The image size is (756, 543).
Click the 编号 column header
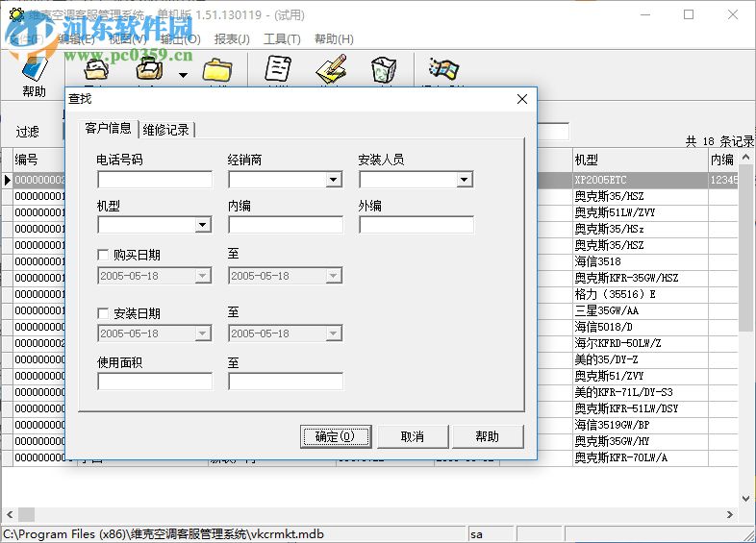pyautogui.click(x=38, y=160)
